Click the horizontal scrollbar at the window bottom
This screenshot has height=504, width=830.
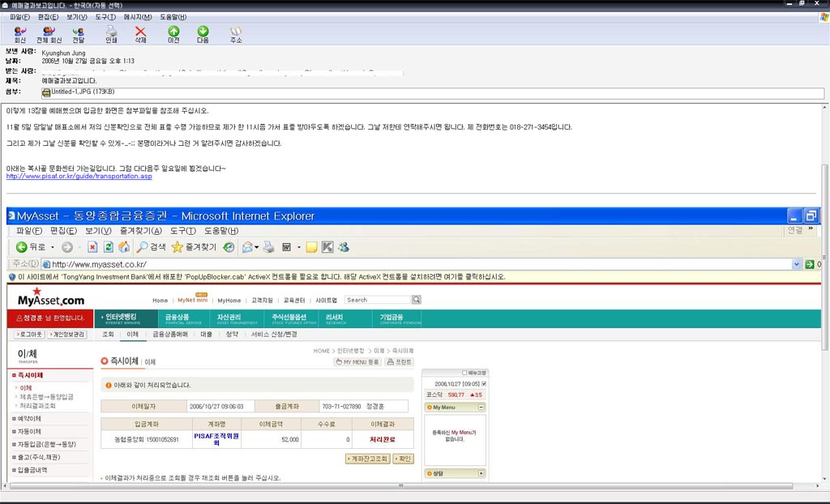click(400, 486)
